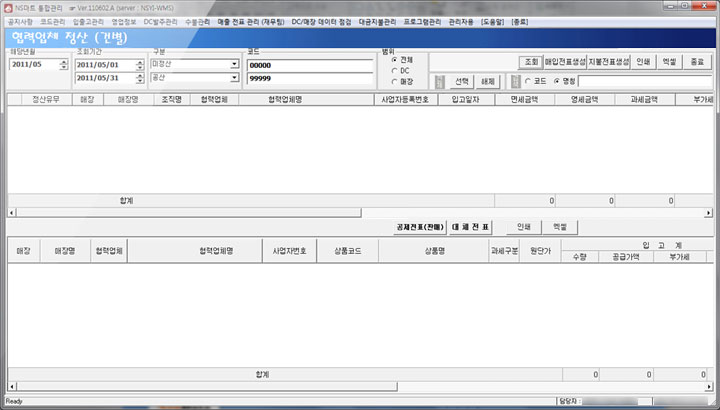This screenshot has height=410, width=720.
Task: Click the lower grid left scroll arrow
Action: (x=12, y=387)
